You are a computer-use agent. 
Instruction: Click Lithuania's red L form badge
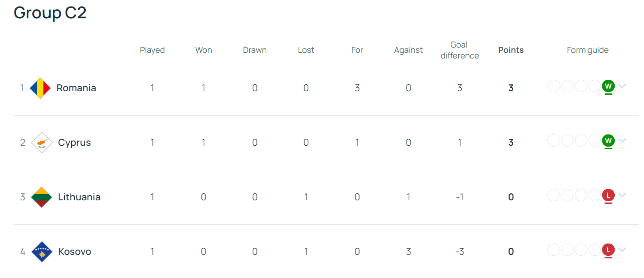pyautogui.click(x=608, y=195)
